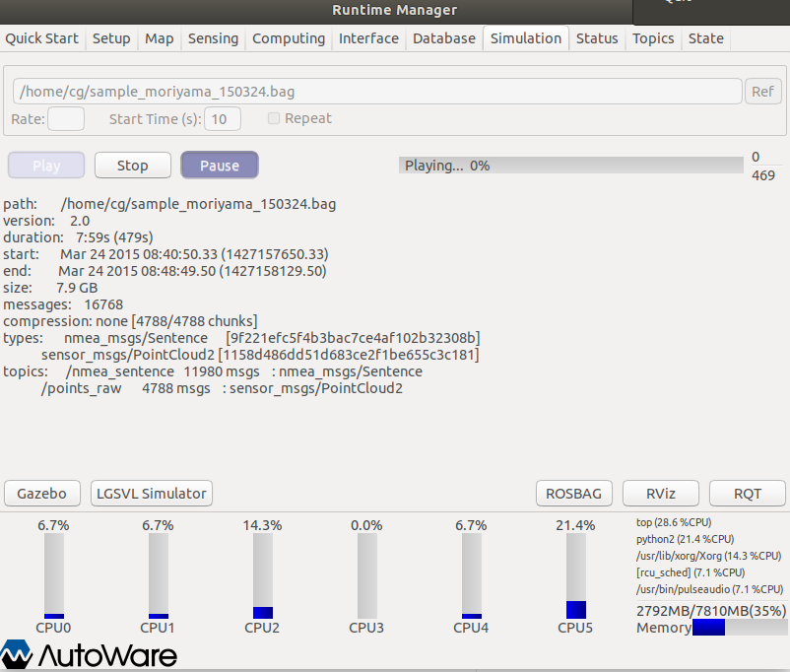Click the 'end: Mar 24 2015 08:48:49.50' line
Screen dimensions: 790x672
pyautogui.click(x=165, y=271)
